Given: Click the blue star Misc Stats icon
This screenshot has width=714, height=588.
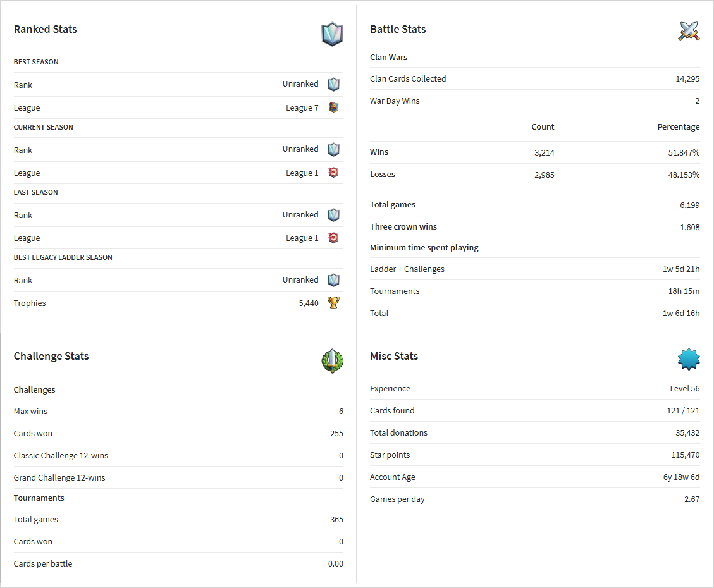Looking at the screenshot, I should tap(689, 360).
